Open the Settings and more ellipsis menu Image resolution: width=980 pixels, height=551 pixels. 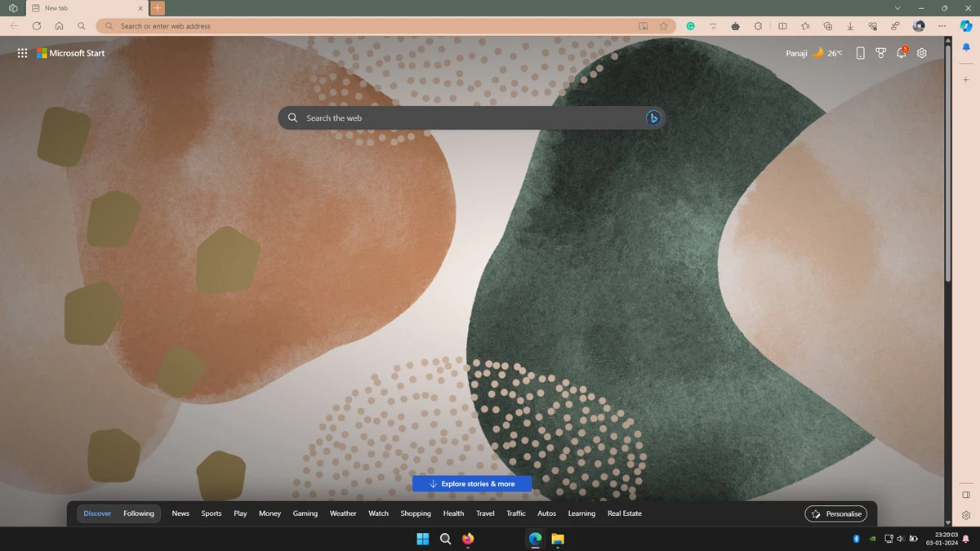(x=942, y=26)
